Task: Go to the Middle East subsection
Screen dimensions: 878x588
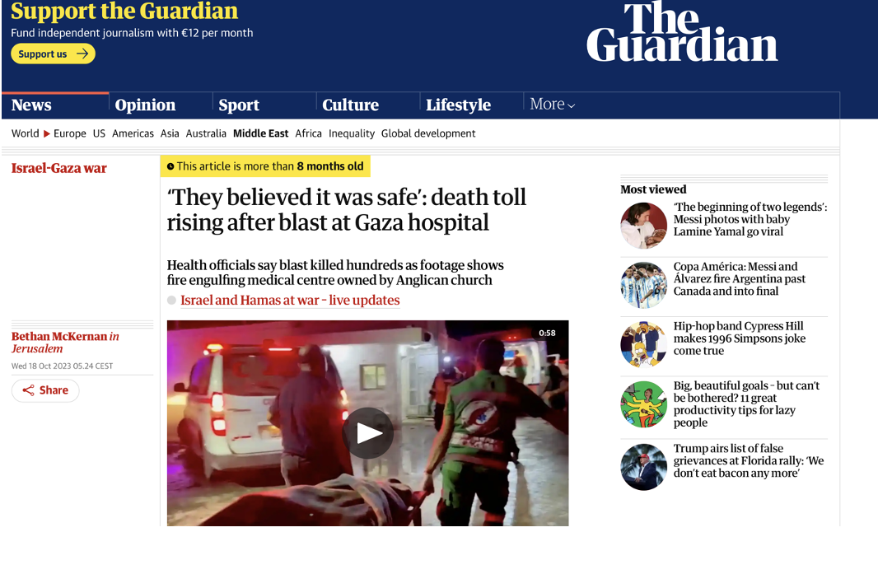Action: pos(260,133)
